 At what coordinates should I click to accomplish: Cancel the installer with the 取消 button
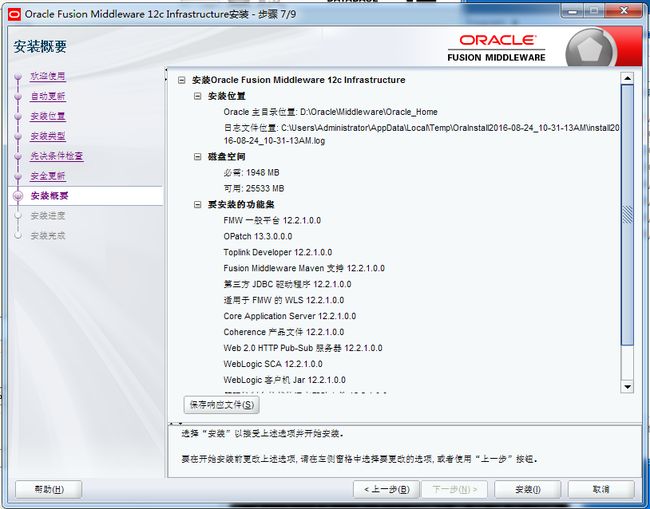pyautogui.click(x=601, y=489)
